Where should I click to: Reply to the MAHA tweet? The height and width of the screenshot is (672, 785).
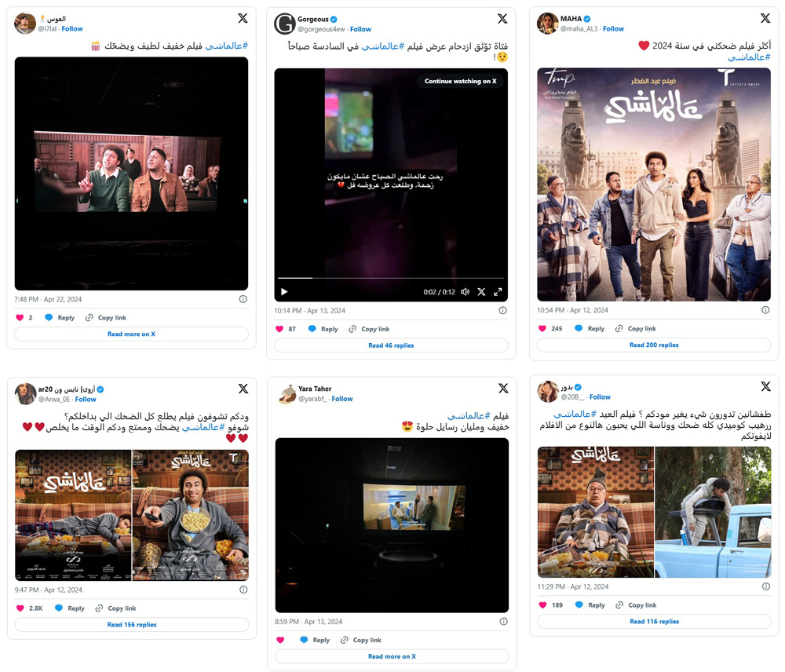(590, 328)
